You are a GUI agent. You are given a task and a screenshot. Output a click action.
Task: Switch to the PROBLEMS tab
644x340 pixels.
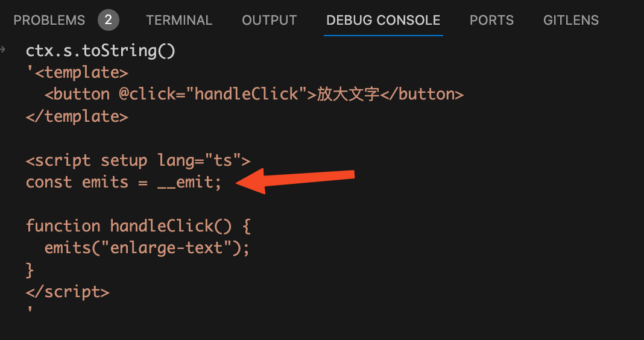pyautogui.click(x=49, y=20)
